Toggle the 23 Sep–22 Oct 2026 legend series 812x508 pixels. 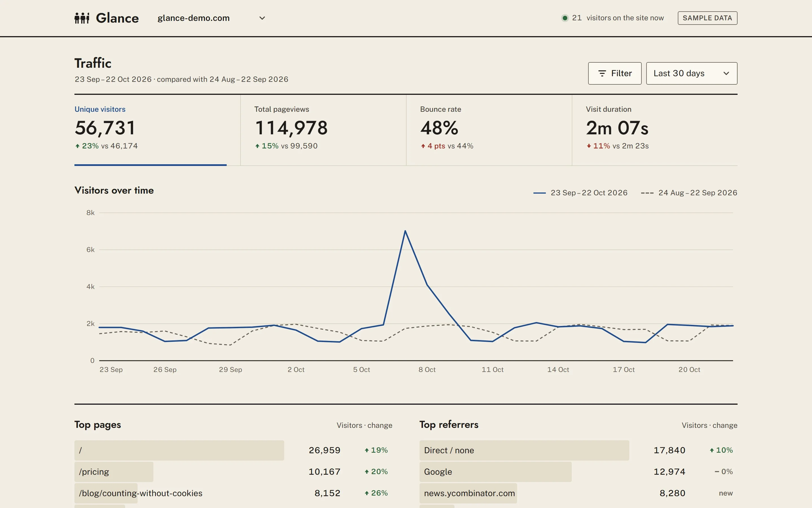[x=581, y=193]
